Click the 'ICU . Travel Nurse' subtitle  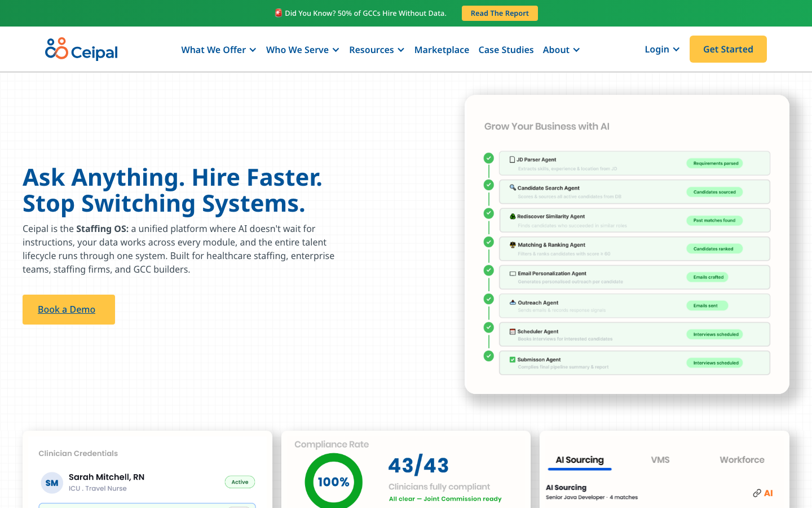[98, 489]
